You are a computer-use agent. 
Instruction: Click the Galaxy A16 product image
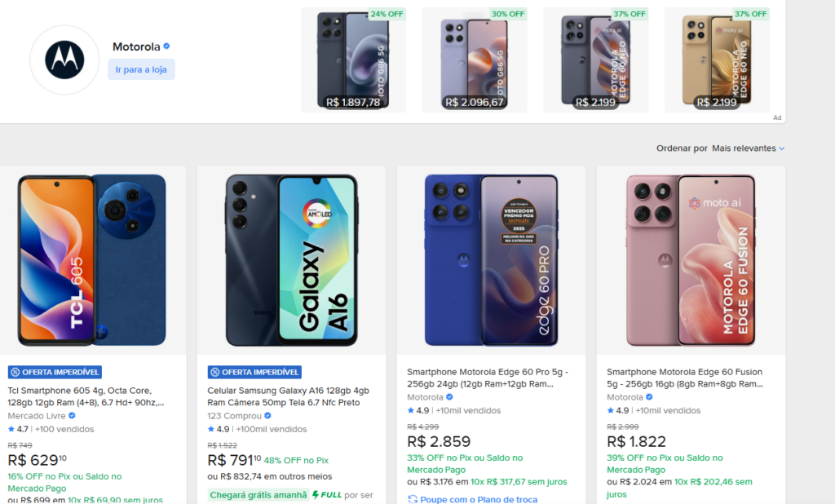(x=291, y=260)
